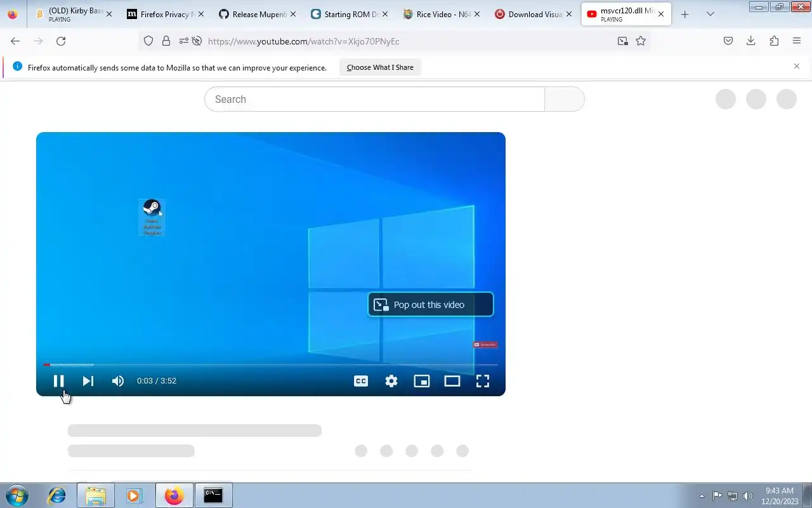The height and width of the screenshot is (508, 812).
Task: Click the search submit button
Action: pyautogui.click(x=565, y=99)
